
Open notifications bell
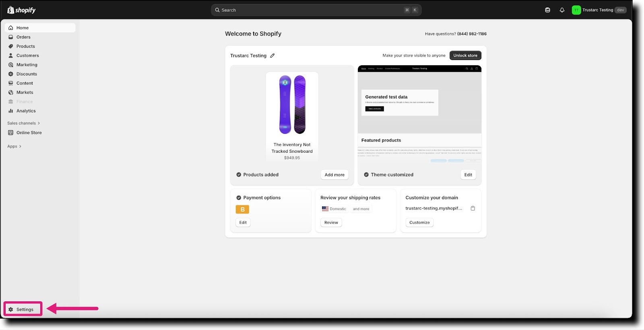562,10
